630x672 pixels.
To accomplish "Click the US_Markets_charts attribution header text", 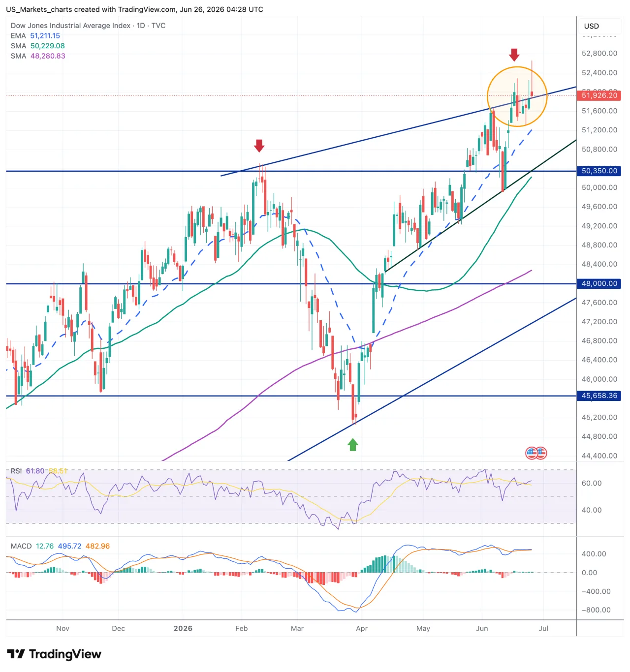I will tap(134, 9).
